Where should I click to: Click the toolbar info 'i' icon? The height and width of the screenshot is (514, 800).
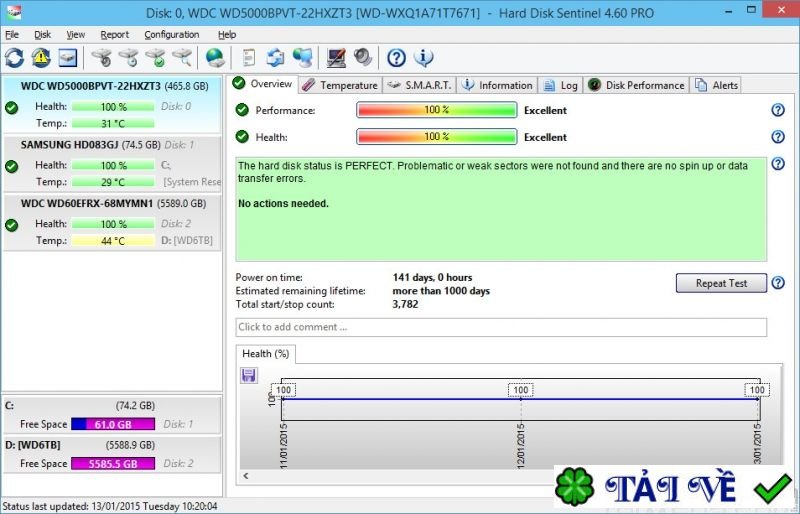click(x=423, y=57)
